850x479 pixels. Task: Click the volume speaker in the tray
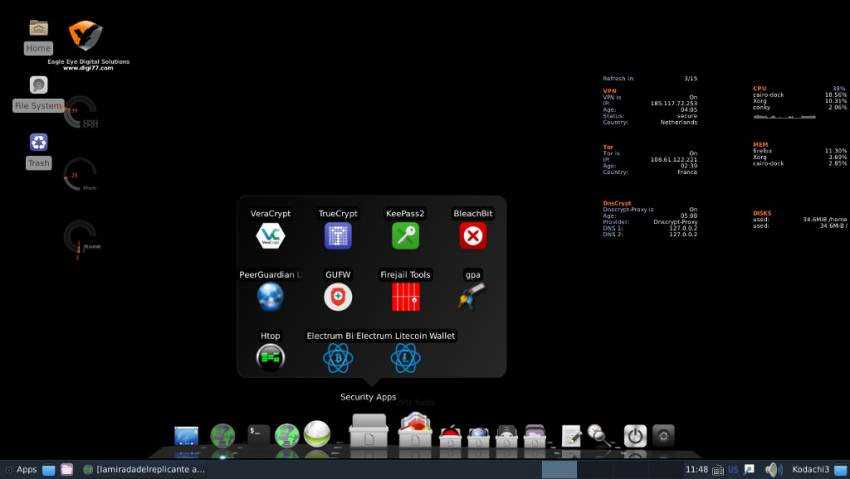(773, 469)
